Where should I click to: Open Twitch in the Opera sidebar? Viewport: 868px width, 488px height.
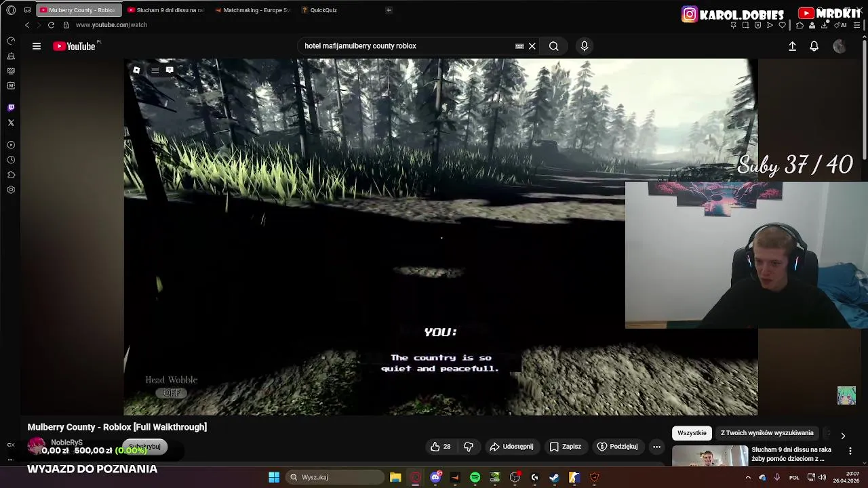[x=11, y=108]
